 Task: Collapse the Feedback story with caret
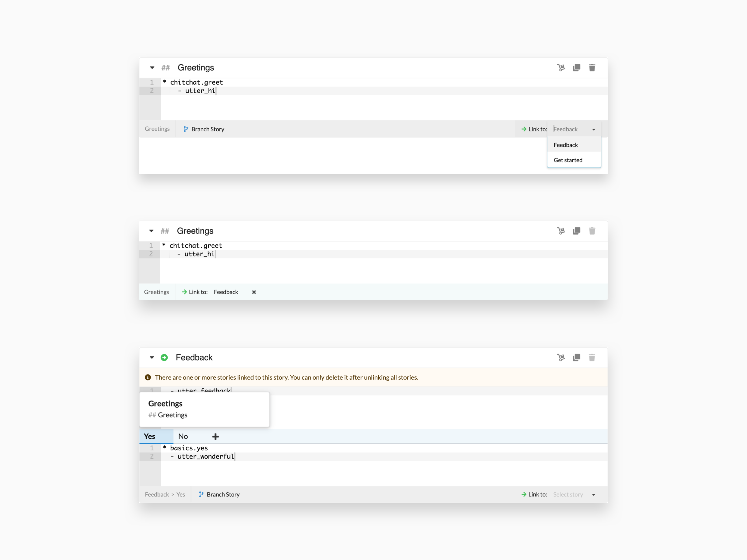pyautogui.click(x=152, y=357)
